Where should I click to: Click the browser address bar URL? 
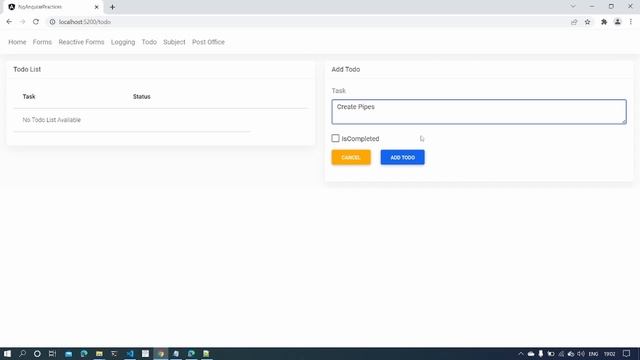tap(84, 22)
